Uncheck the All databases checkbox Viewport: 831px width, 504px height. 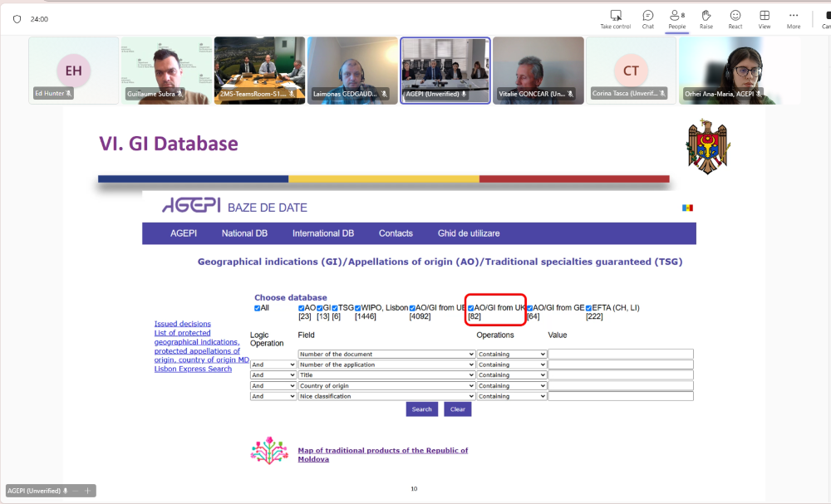coord(258,308)
